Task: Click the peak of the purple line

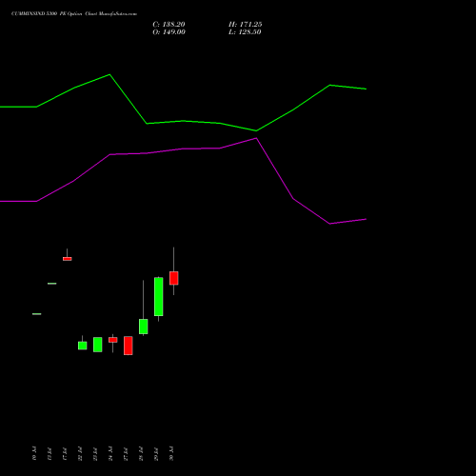Action: click(256, 138)
